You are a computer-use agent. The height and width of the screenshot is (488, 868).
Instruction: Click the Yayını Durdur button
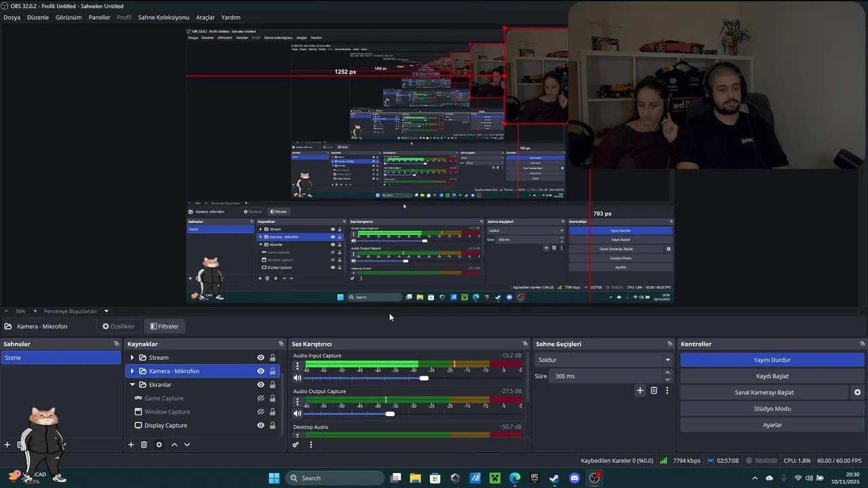click(x=772, y=360)
